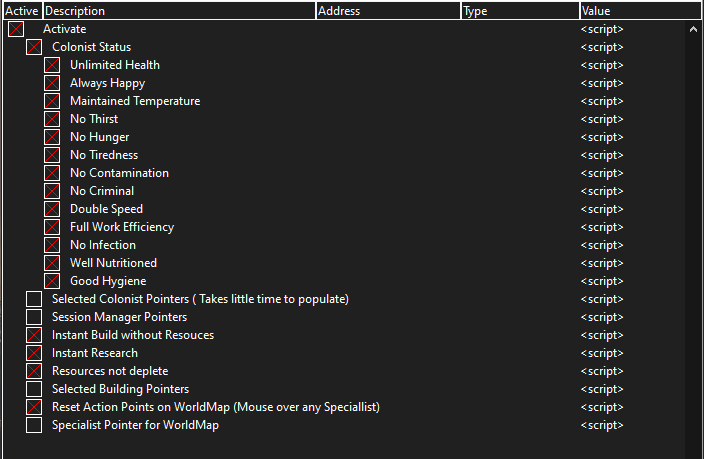
Task: Toggle No Thirst checkbox off
Action: pos(52,119)
